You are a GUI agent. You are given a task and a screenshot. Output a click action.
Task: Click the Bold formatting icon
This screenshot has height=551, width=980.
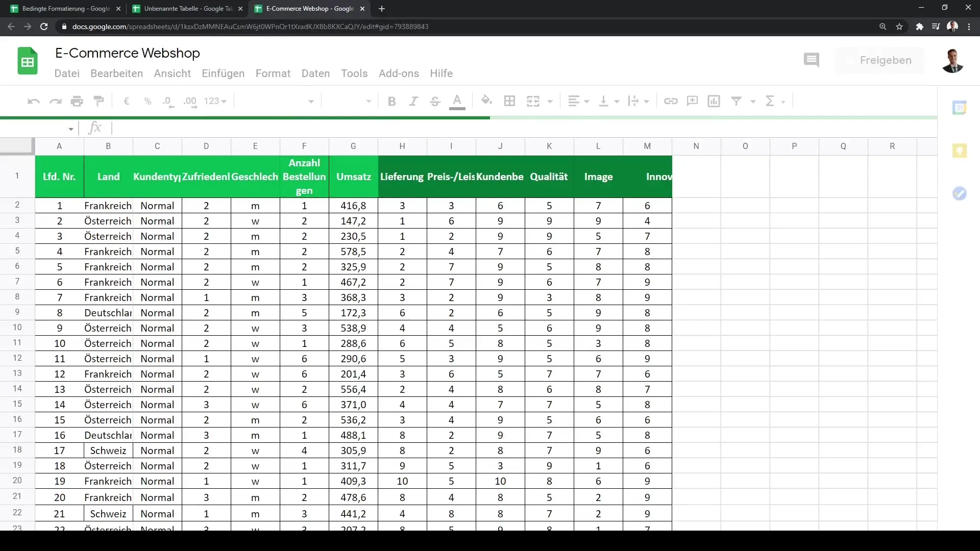[x=391, y=102]
